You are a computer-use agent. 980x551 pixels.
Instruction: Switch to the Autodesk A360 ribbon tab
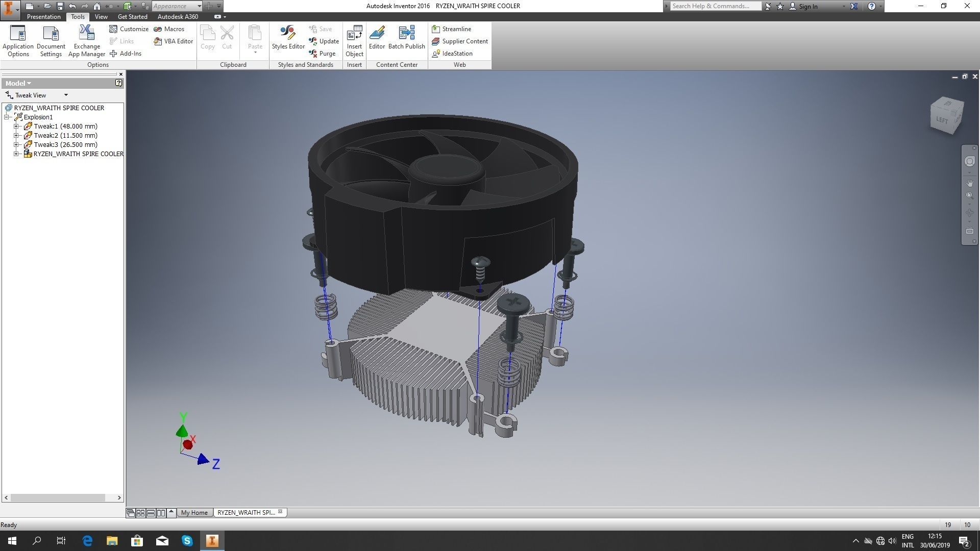[x=178, y=17]
